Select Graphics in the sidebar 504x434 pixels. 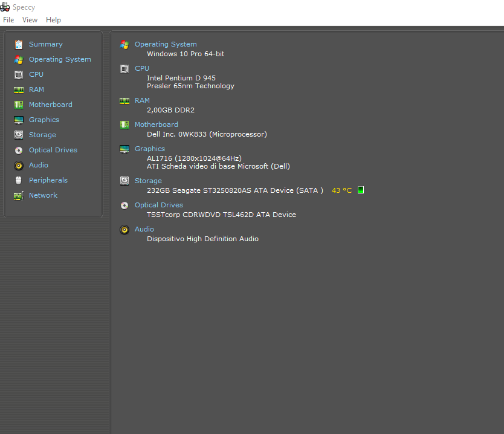pyautogui.click(x=44, y=120)
